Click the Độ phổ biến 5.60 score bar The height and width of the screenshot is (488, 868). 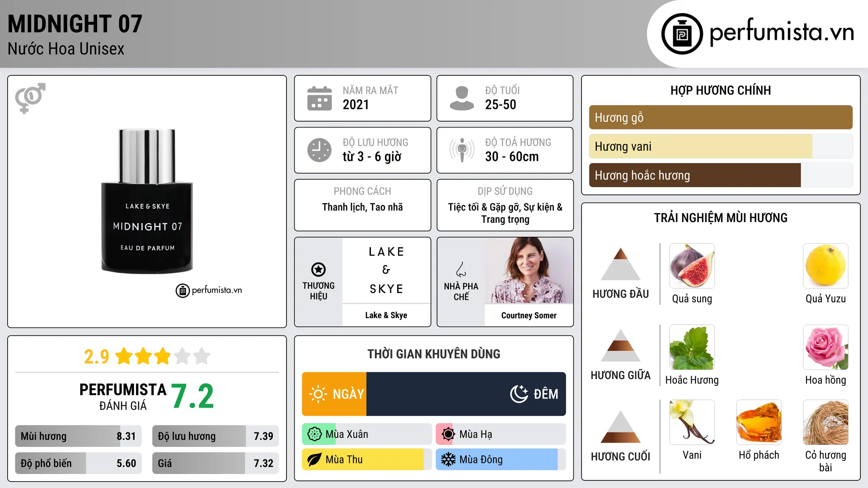(x=78, y=463)
